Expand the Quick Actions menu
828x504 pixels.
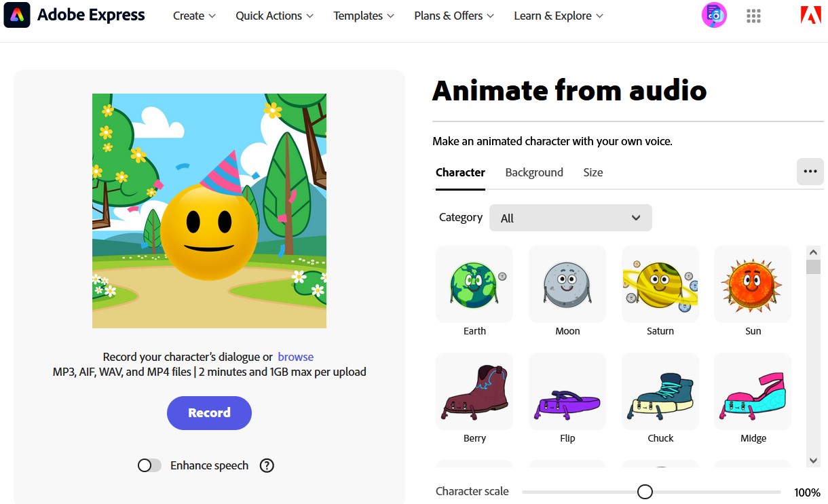[x=274, y=16]
